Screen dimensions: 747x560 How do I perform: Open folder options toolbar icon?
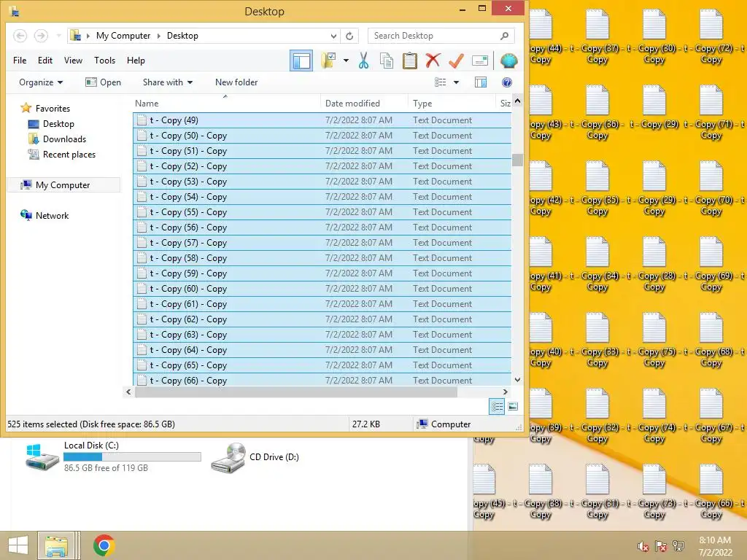(329, 61)
